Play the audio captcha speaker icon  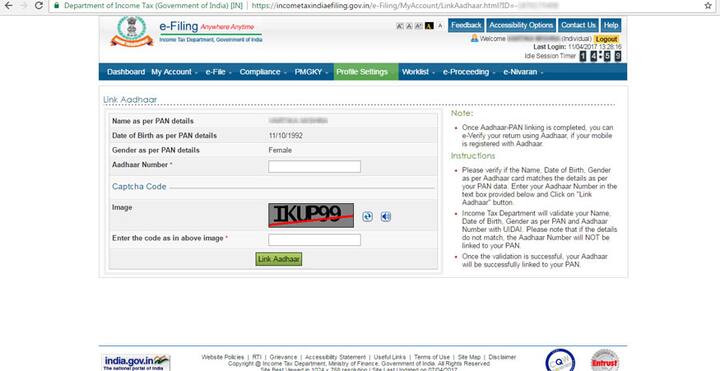click(386, 217)
